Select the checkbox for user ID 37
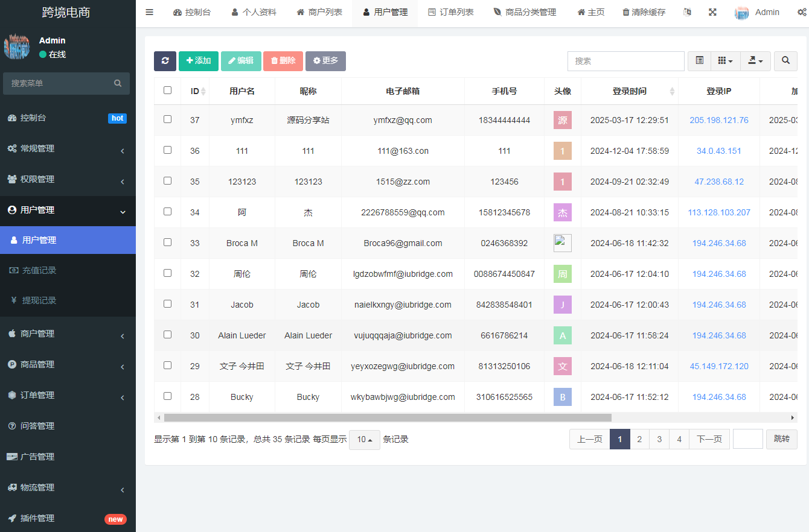This screenshot has width=809, height=532. point(167,119)
